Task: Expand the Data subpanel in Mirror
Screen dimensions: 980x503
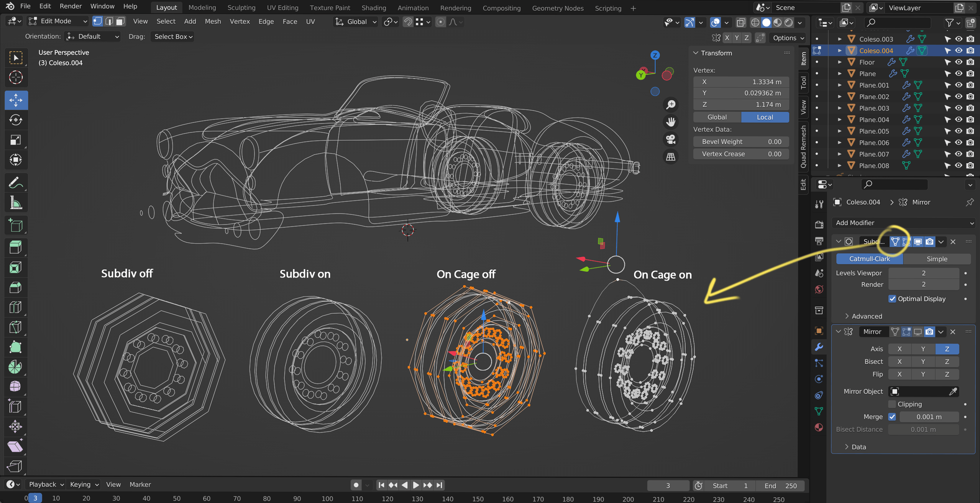Action: [x=855, y=447]
